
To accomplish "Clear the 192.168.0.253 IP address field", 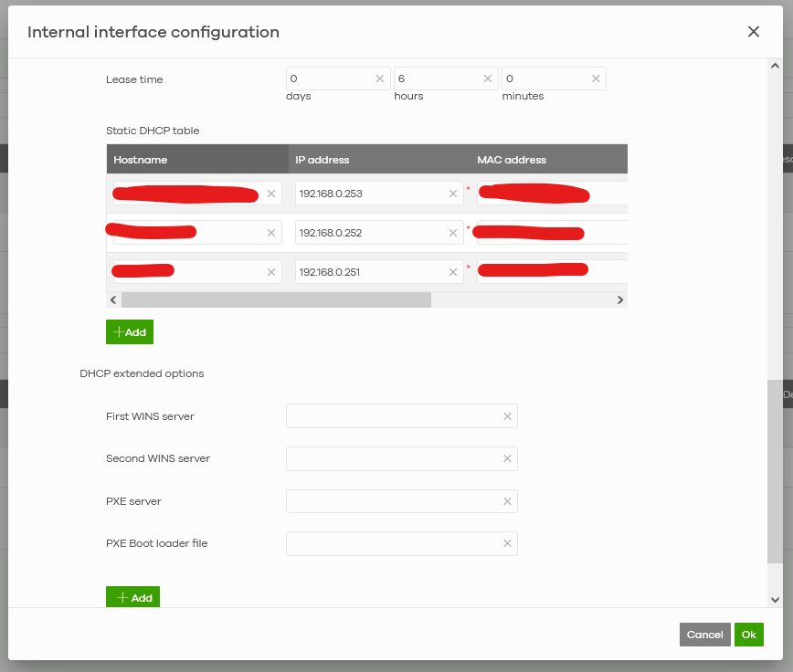I will click(x=453, y=194).
